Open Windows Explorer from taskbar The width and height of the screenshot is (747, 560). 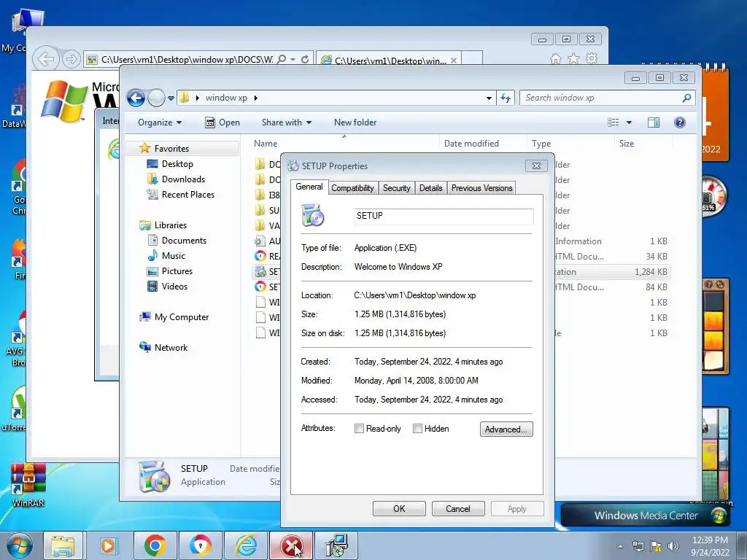(63, 545)
